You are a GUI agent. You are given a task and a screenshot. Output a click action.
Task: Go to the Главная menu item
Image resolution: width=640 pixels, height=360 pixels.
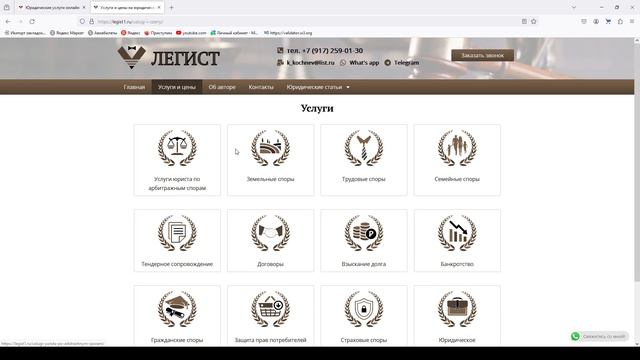coord(134,87)
